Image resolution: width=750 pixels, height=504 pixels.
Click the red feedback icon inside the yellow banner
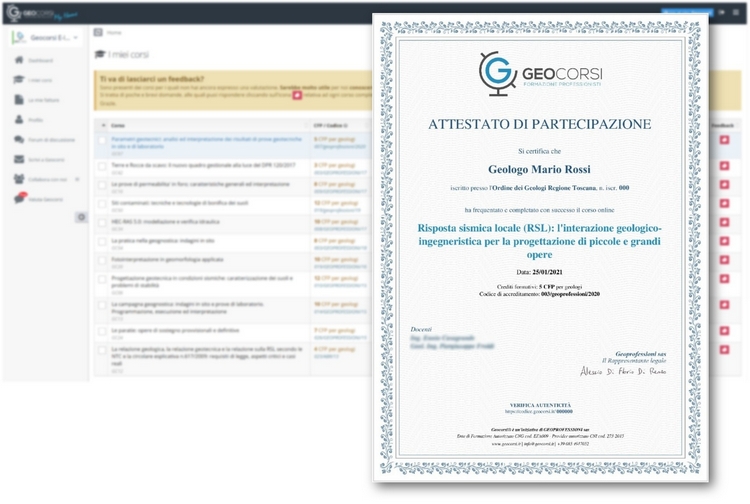point(297,95)
